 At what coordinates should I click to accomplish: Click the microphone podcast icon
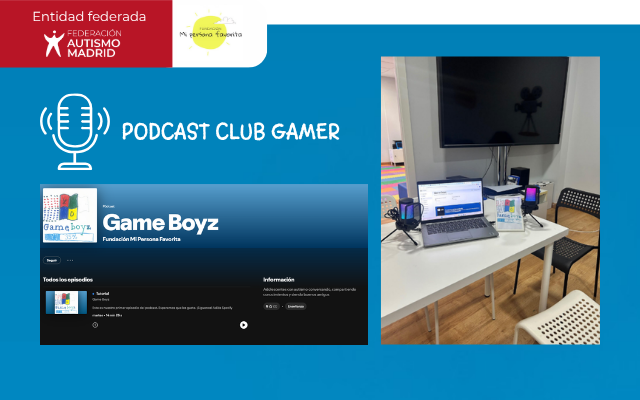(75, 131)
